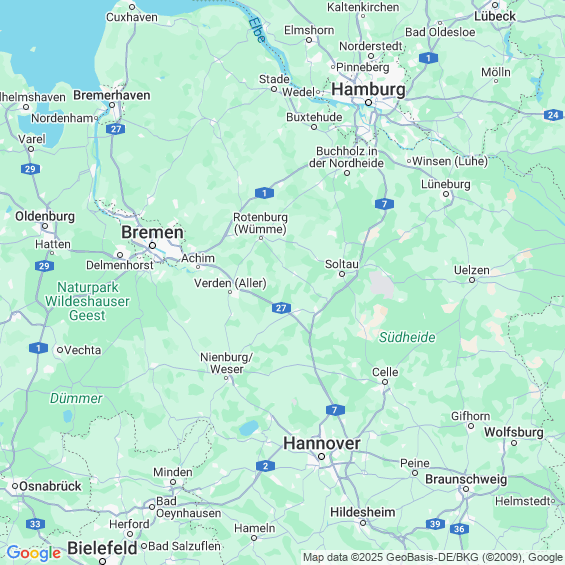Viewport: 565px width, 565px height.
Task: Click the Rotenburg (Wümme) label
Action: pos(261,223)
